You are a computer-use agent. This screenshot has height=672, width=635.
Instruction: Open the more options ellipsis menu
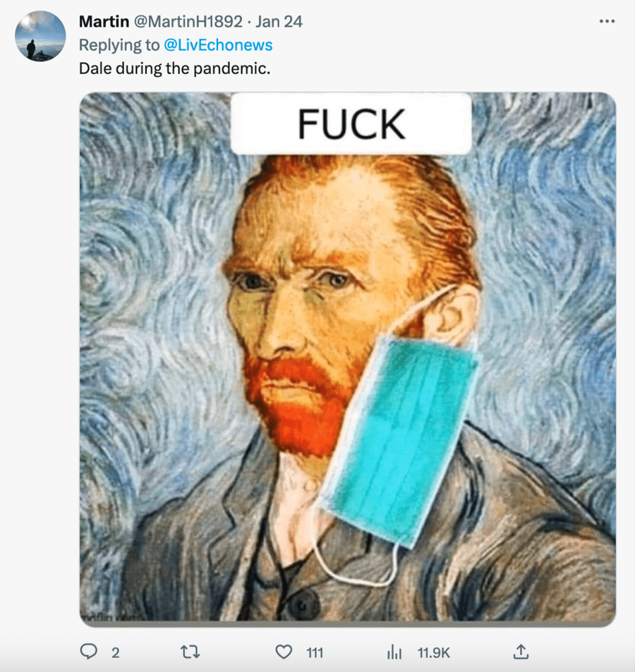click(x=606, y=21)
